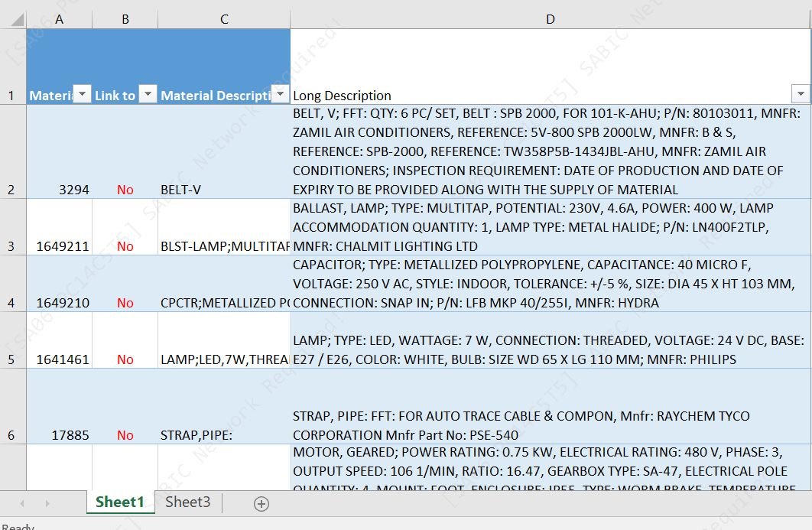Click the previous sheet navigation arrow
Screen dimensions: 812x530
tap(22, 503)
